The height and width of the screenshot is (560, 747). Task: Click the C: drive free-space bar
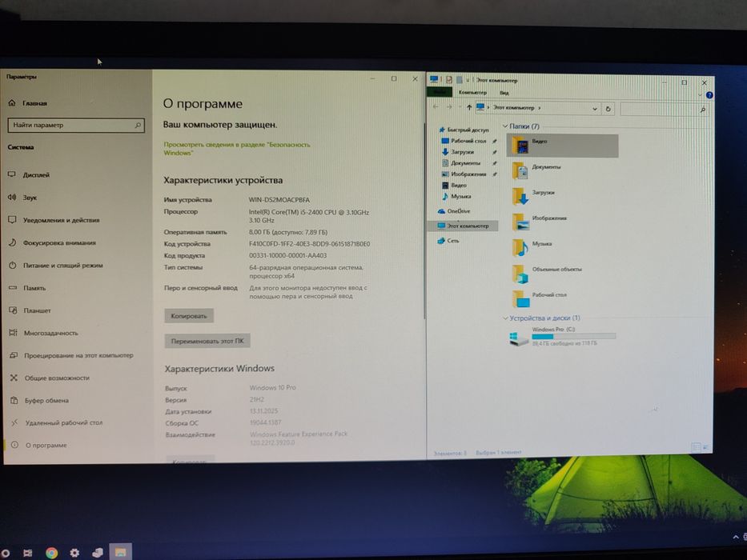573,336
